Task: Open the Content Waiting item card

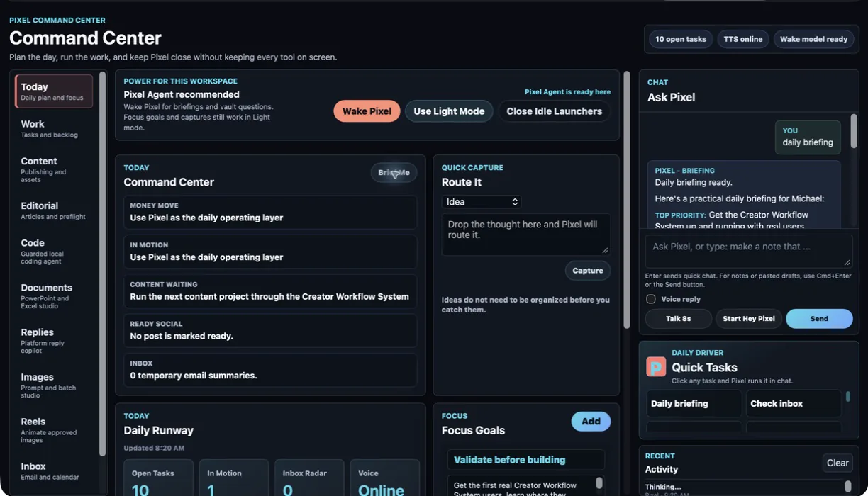Action: tap(270, 291)
